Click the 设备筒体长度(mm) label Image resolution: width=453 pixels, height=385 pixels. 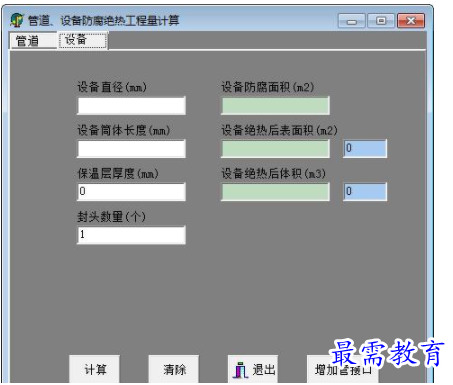click(124, 130)
